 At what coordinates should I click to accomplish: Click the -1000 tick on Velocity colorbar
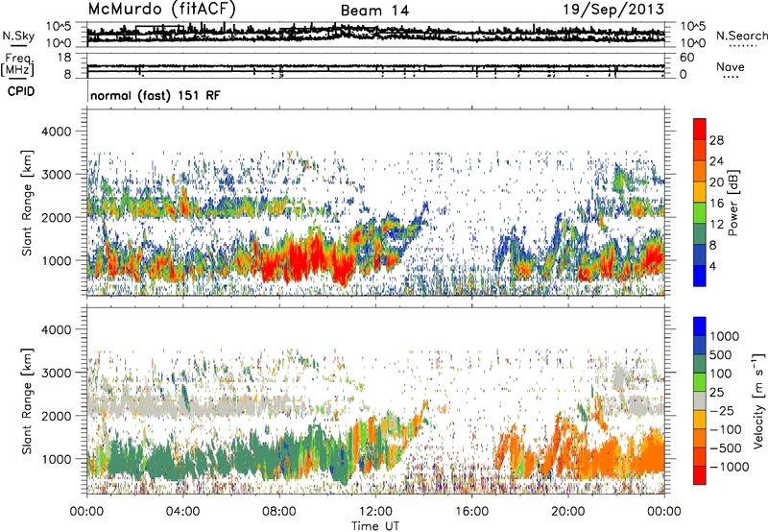click(x=729, y=467)
